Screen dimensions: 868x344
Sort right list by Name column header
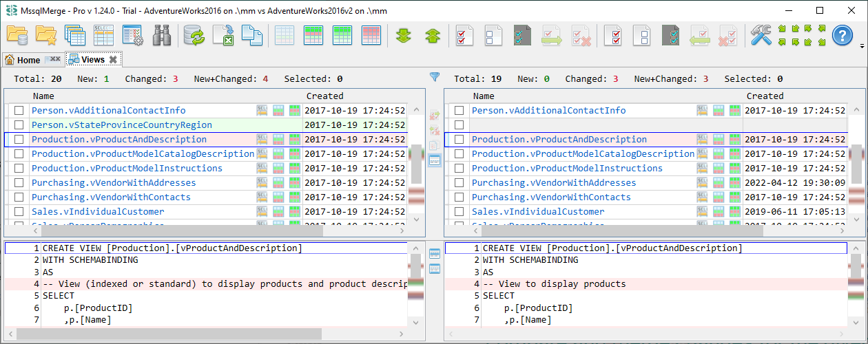[484, 96]
